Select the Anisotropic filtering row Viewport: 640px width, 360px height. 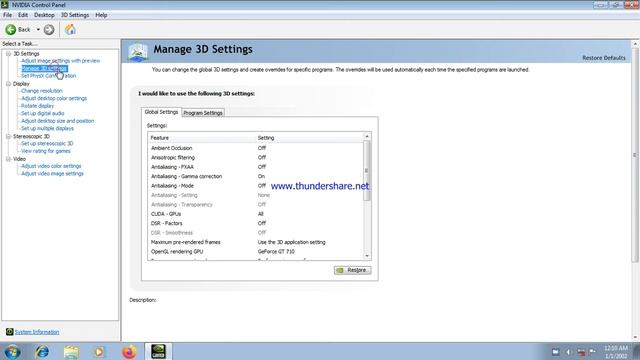tap(255, 158)
